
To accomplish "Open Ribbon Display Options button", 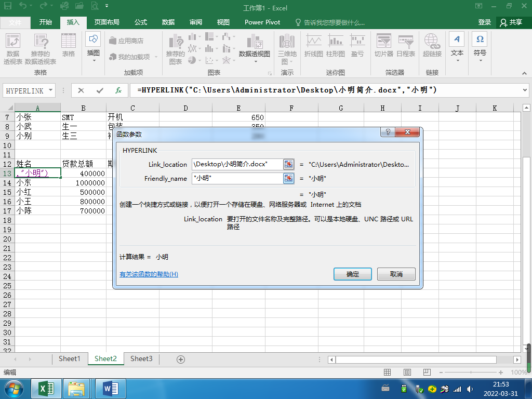I will pyautogui.click(x=478, y=6).
